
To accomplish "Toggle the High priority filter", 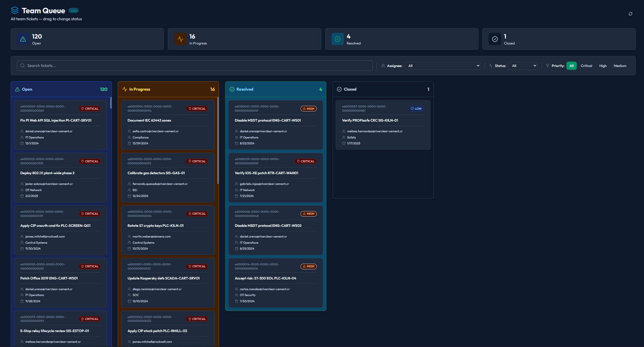I will (x=603, y=66).
